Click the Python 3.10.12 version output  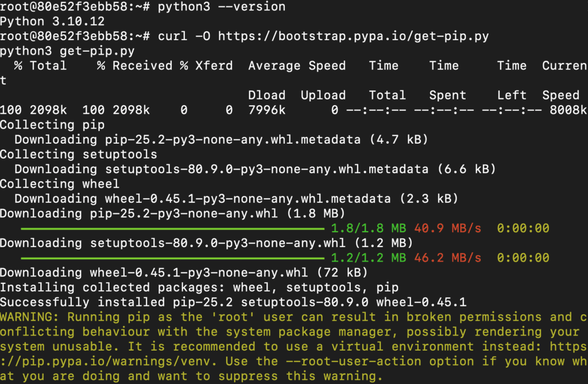click(52, 21)
